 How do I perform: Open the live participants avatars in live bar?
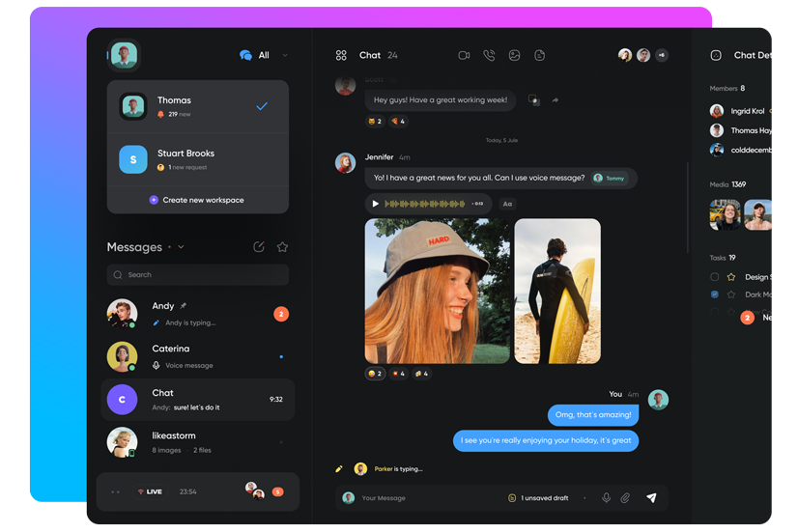click(255, 490)
